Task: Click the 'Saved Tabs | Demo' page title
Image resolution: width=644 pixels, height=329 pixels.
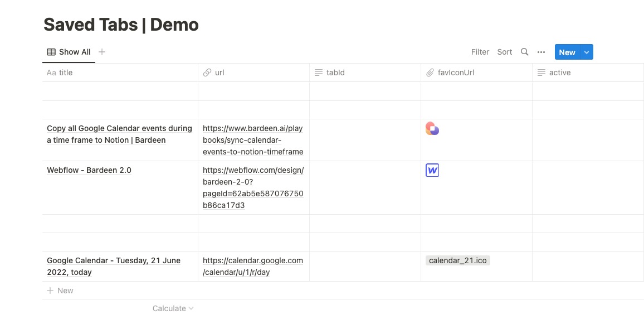Action: pos(121,25)
